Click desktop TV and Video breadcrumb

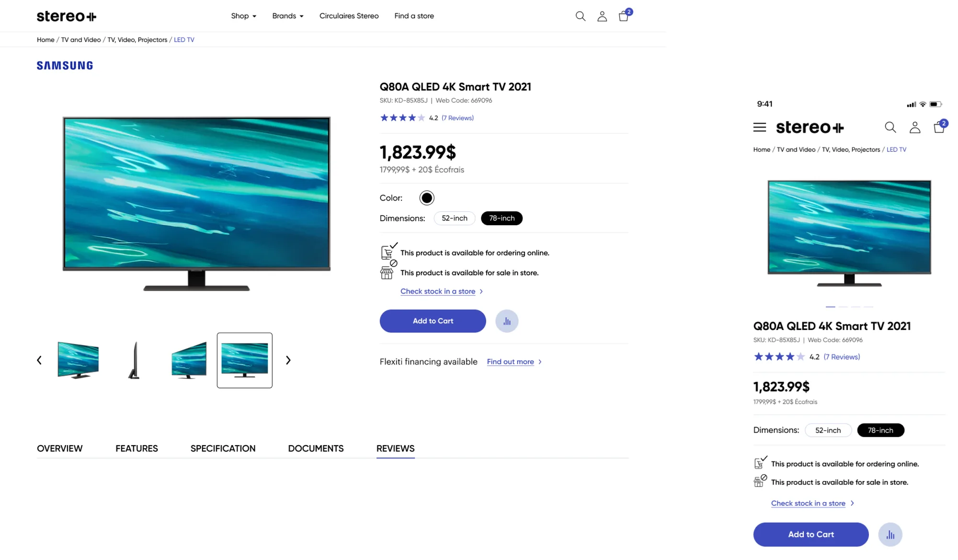81,40
